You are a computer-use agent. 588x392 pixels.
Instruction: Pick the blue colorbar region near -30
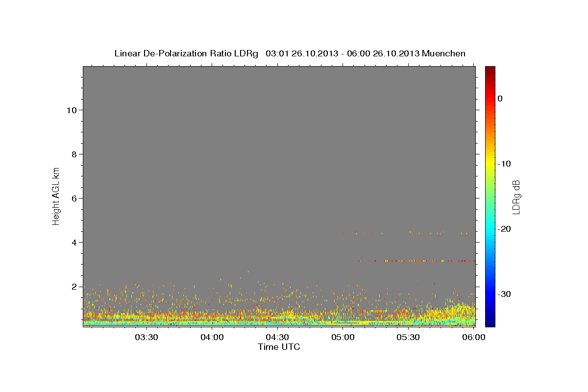pos(490,294)
